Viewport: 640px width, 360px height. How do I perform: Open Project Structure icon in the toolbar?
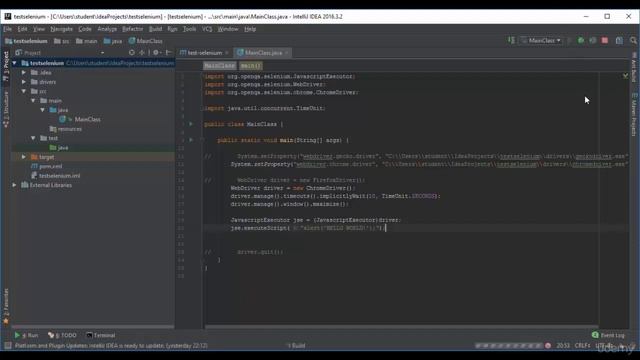pyautogui.click(x=619, y=40)
